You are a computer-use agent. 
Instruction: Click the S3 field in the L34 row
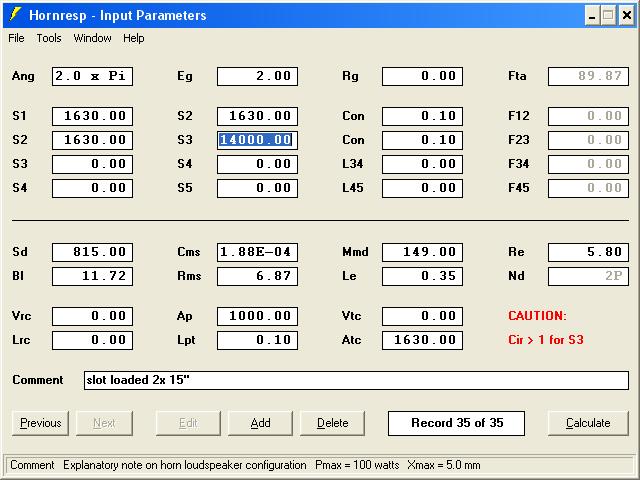(92, 164)
